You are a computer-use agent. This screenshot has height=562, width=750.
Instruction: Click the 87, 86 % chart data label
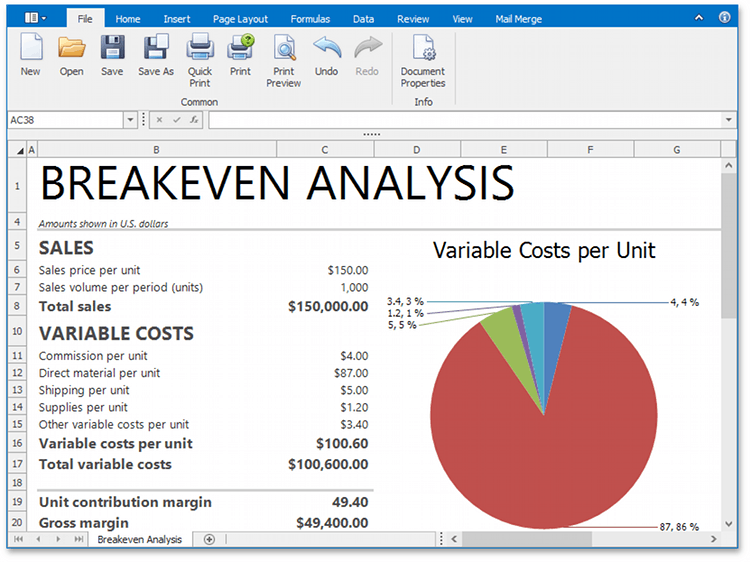tap(679, 527)
